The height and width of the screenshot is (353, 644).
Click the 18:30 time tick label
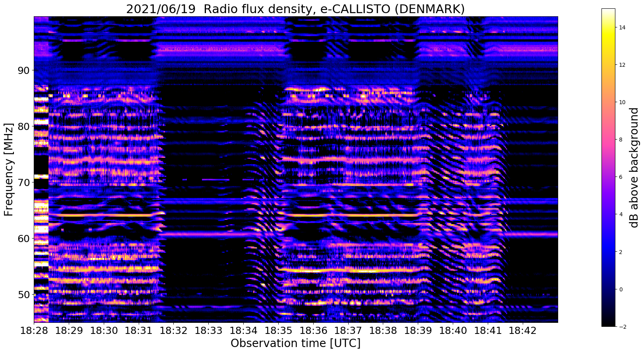click(103, 330)
